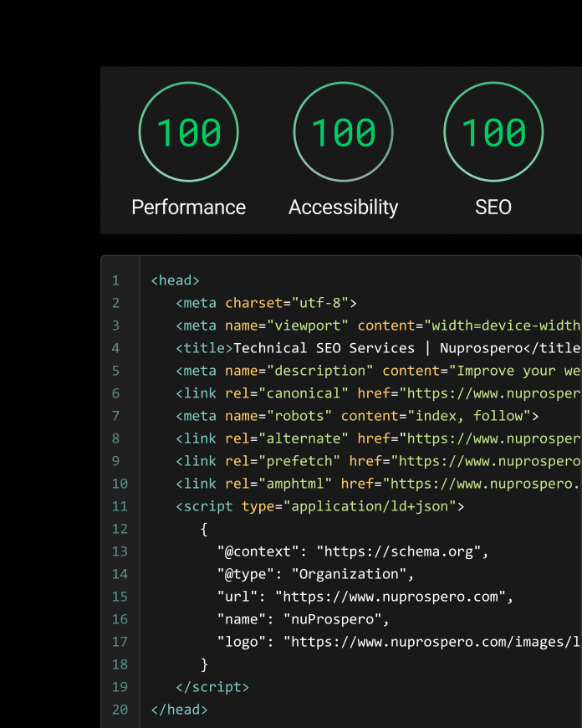Click the Accessibility score gauge showing 100
The width and height of the screenshot is (582, 728).
click(343, 132)
